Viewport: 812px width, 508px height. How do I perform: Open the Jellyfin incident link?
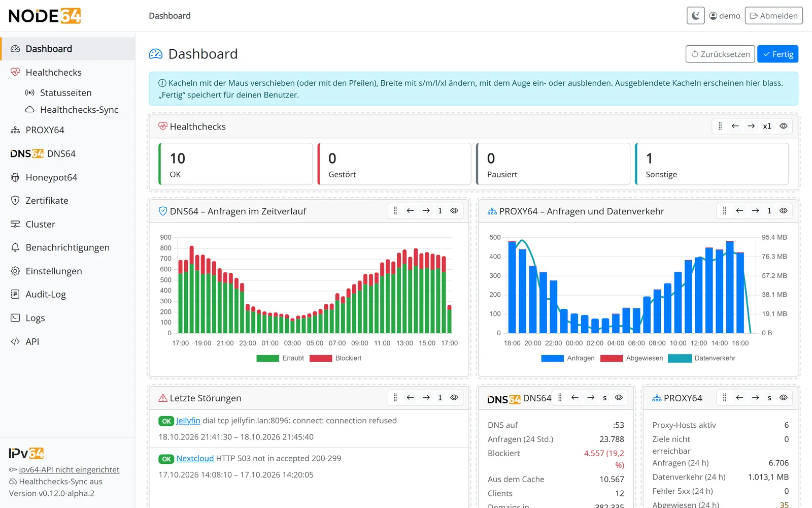[188, 421]
